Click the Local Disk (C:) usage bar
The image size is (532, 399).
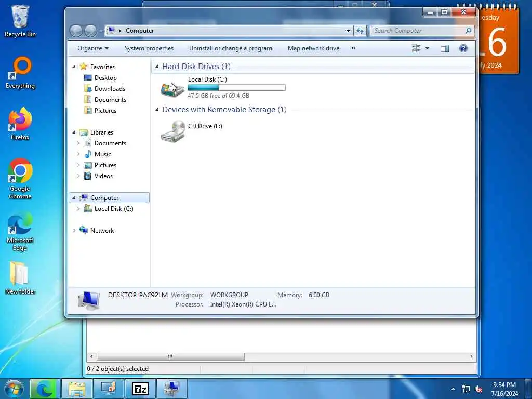click(x=236, y=88)
